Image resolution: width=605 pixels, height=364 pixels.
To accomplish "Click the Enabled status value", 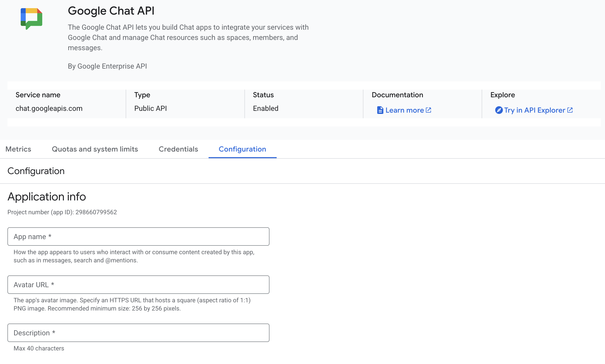I will coord(266,109).
